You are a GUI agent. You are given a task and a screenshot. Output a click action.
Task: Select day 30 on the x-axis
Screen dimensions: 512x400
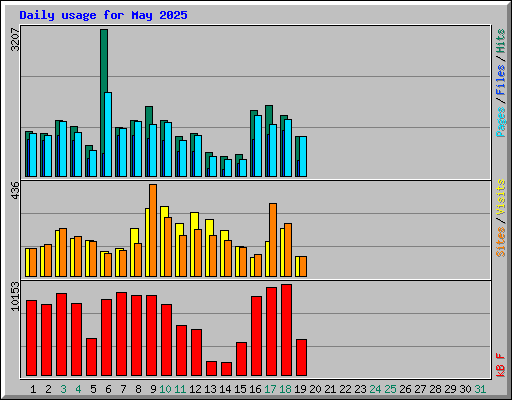tap(465, 389)
